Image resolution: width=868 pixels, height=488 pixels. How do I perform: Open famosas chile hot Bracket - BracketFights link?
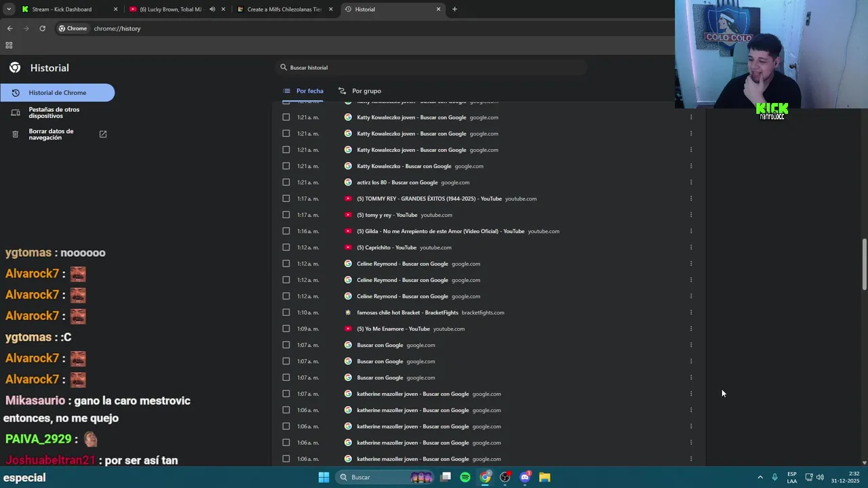[x=408, y=312]
